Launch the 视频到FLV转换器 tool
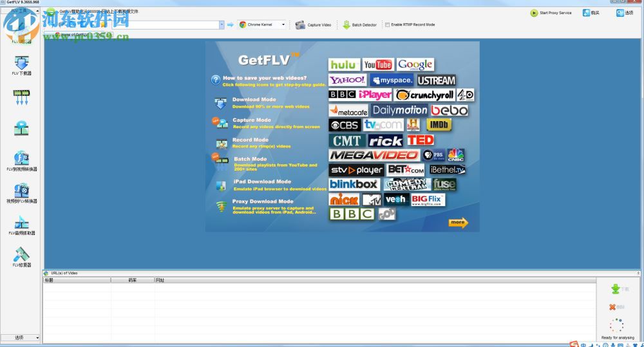 21,193
